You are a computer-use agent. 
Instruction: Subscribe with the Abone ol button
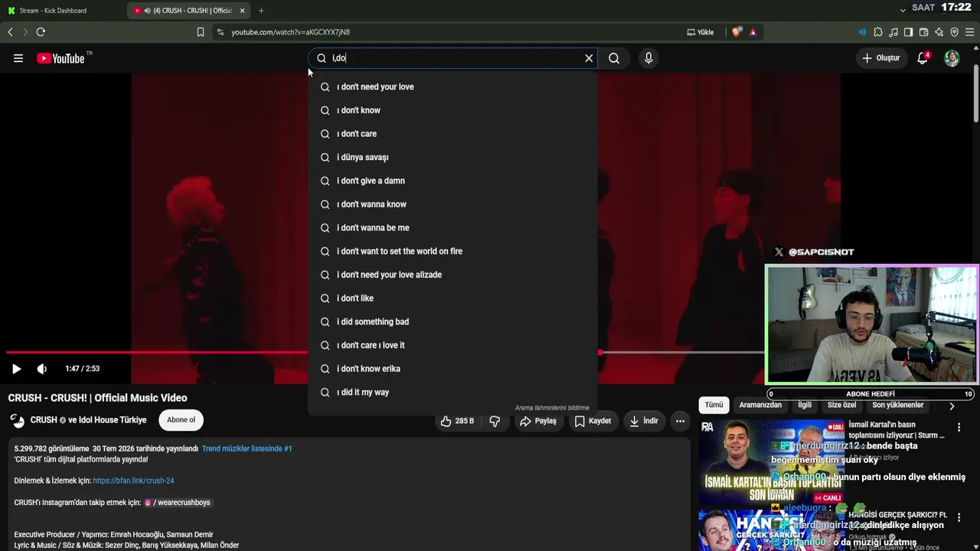(181, 420)
